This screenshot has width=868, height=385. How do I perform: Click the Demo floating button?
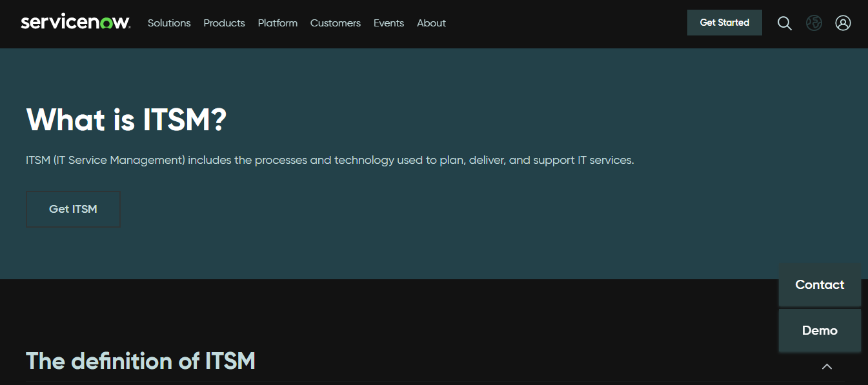820,331
